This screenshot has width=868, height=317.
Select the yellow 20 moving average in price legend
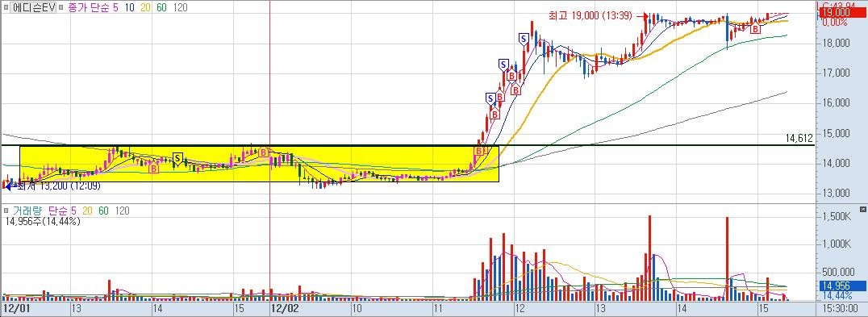pos(144,8)
